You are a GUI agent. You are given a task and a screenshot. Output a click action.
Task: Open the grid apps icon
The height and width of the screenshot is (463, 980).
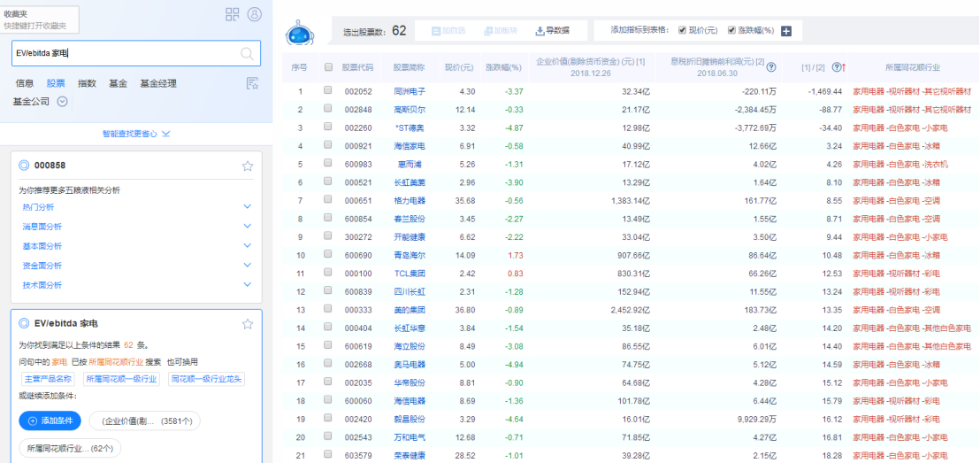[233, 14]
